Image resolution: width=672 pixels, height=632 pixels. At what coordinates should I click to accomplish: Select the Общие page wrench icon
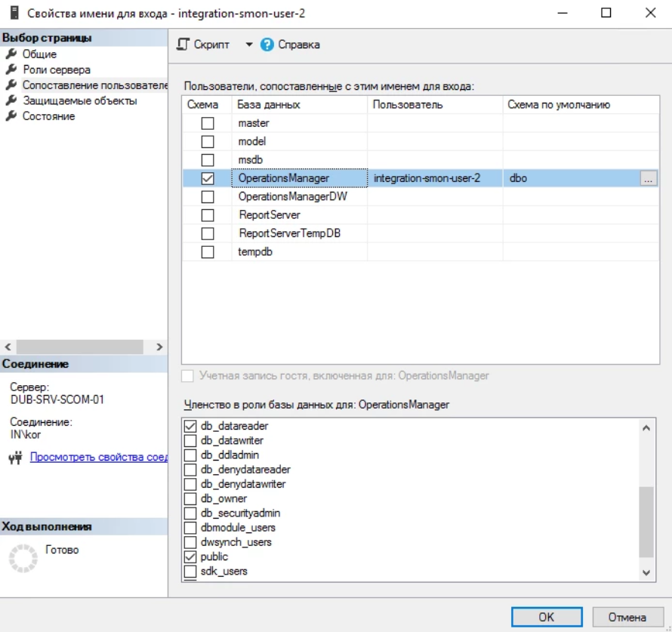11,54
